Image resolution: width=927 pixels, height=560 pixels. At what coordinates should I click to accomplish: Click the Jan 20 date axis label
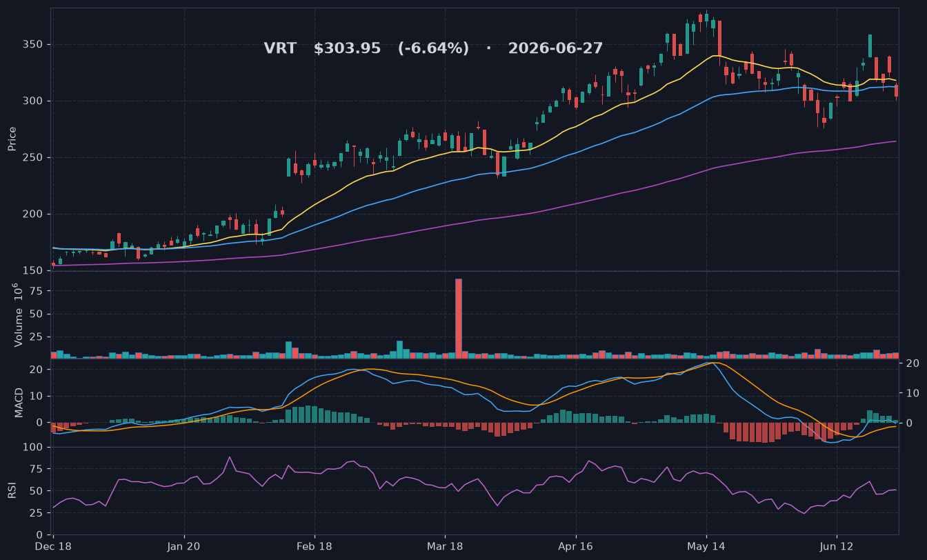[x=184, y=546]
